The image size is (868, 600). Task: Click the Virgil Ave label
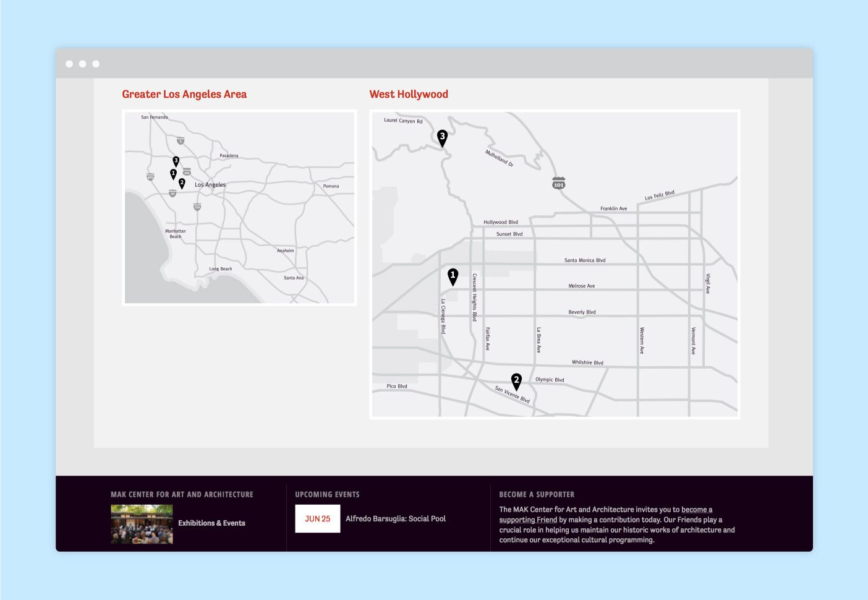click(x=708, y=283)
